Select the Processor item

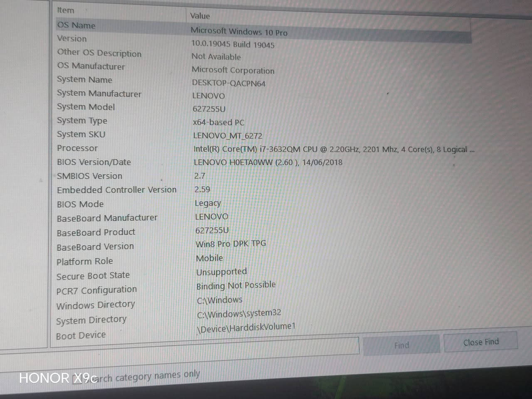pos(77,148)
